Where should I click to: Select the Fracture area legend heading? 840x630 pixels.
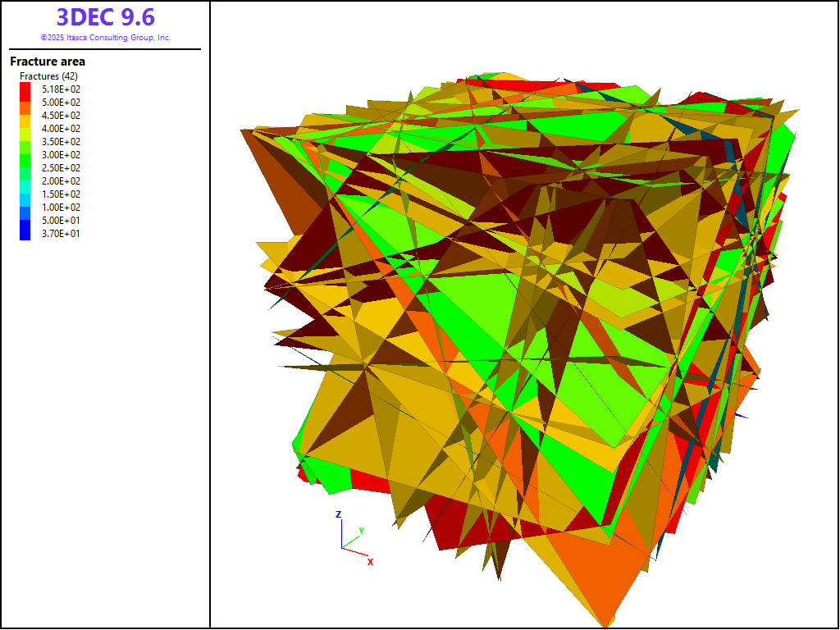[48, 62]
